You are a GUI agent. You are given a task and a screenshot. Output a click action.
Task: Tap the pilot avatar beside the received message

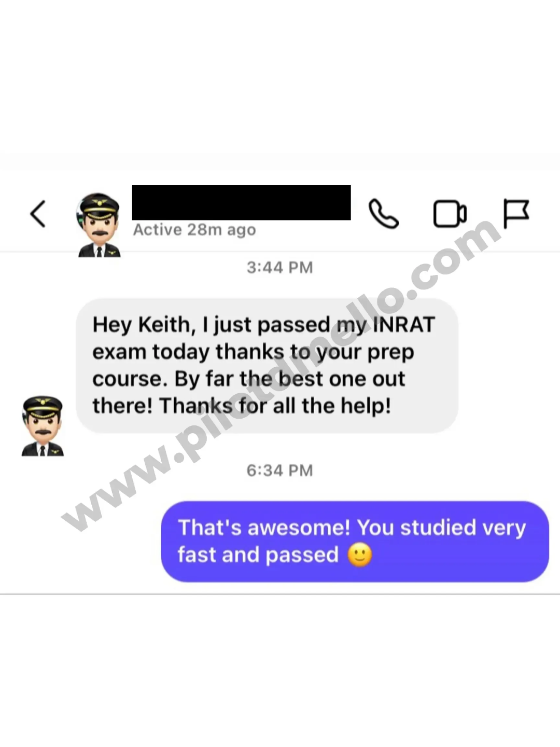click(43, 426)
